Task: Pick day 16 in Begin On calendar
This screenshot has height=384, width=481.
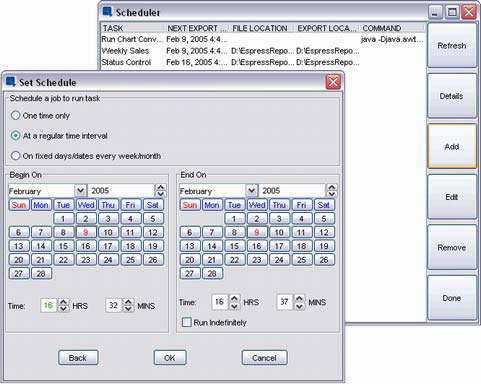Action: click(86, 246)
